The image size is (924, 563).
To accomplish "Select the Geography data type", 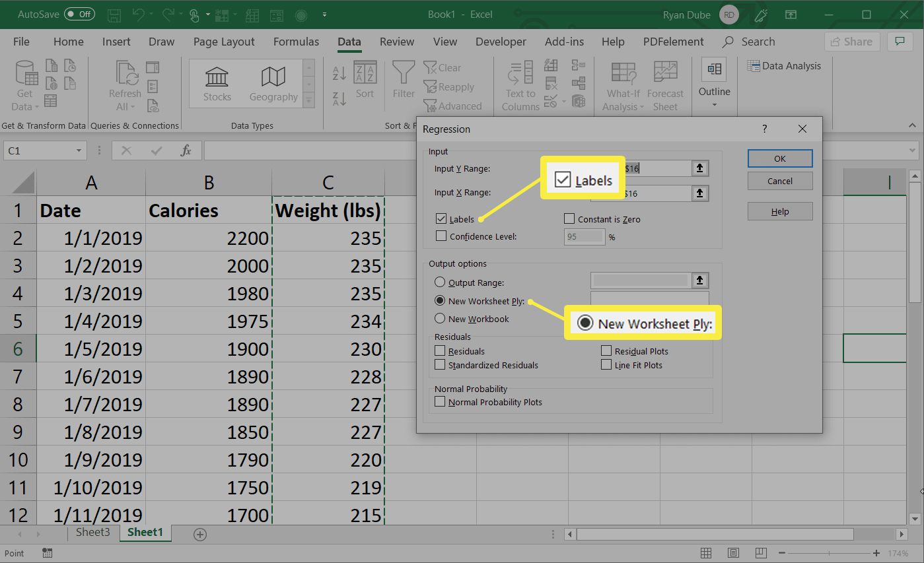I will [273, 84].
